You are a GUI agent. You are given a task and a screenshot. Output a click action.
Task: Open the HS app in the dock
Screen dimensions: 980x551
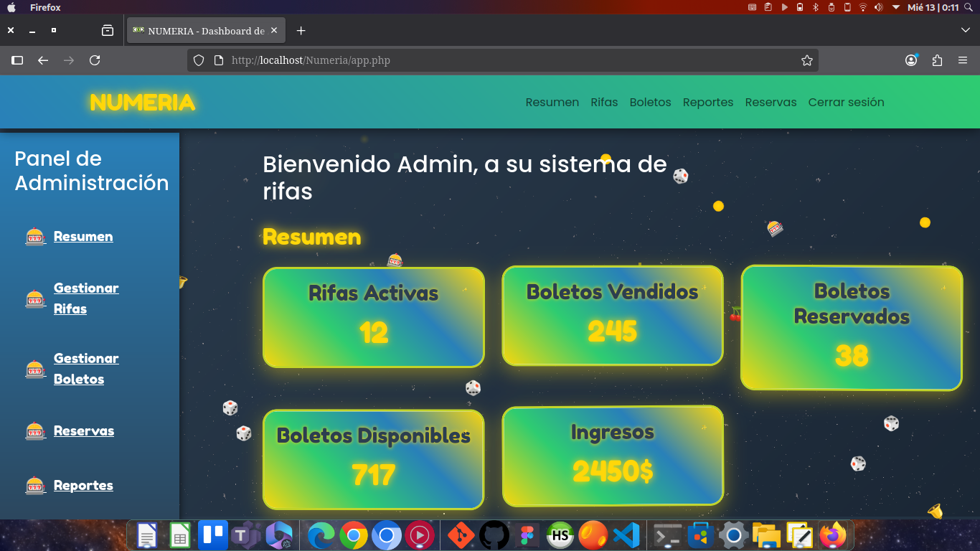560,535
